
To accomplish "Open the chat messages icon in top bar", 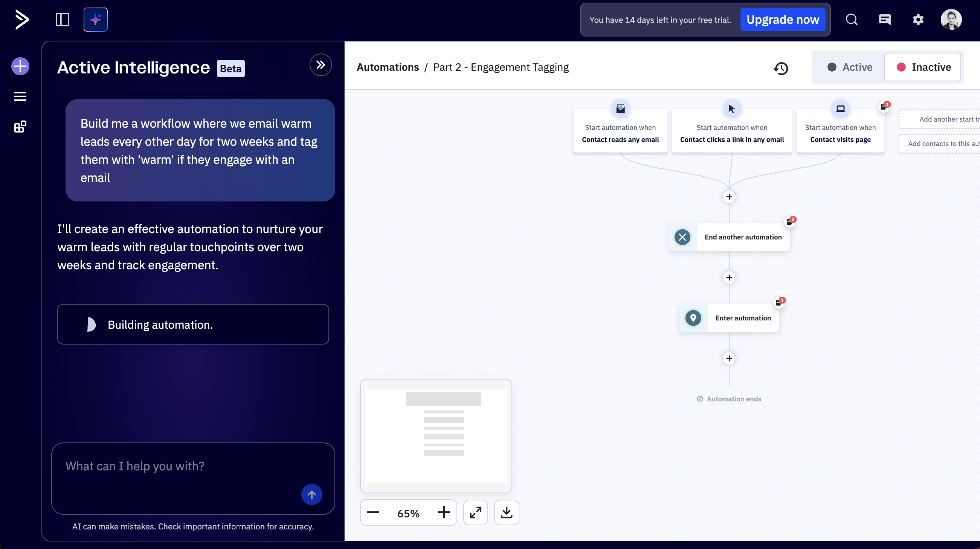I will coord(885,20).
